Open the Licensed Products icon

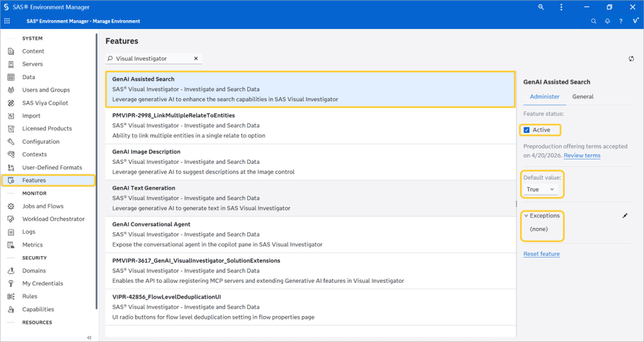point(11,128)
